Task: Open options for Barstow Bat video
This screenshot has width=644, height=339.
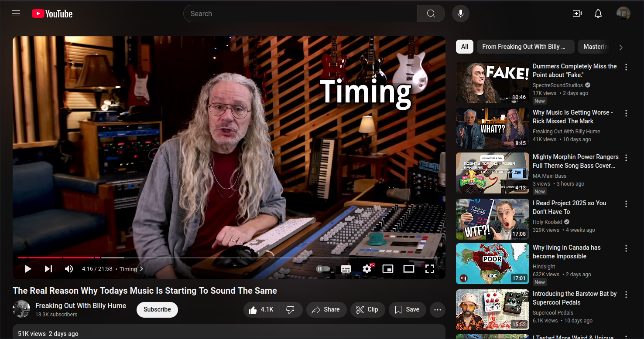Action: 626,295
